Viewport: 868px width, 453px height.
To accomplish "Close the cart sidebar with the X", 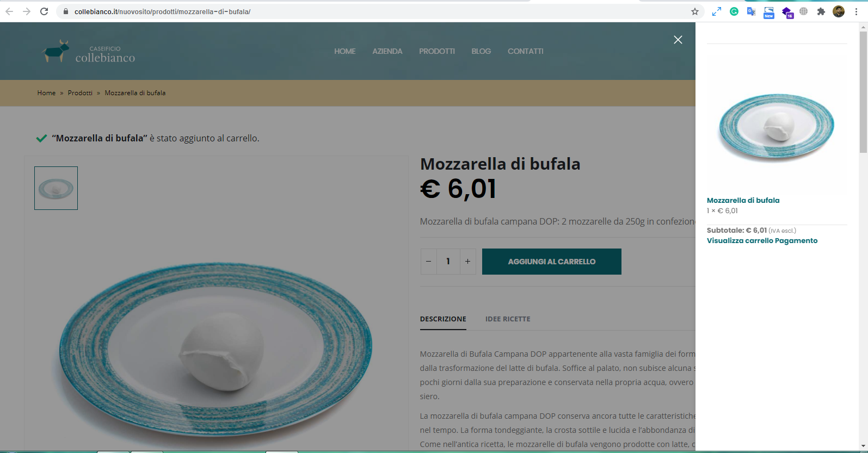I will [x=678, y=40].
